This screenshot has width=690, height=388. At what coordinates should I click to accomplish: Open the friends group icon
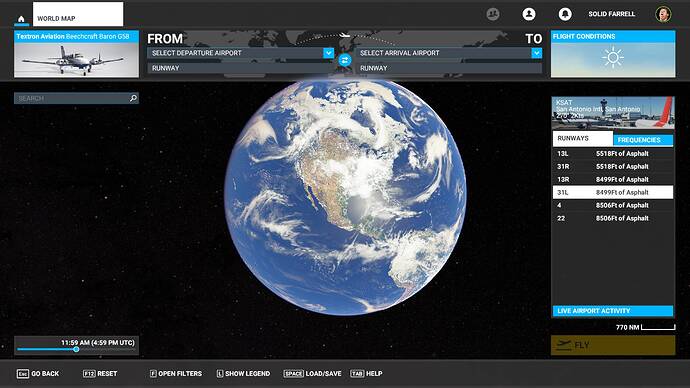493,14
